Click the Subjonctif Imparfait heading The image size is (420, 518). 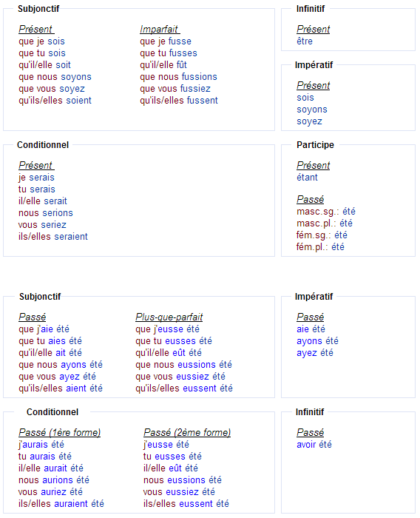click(159, 29)
